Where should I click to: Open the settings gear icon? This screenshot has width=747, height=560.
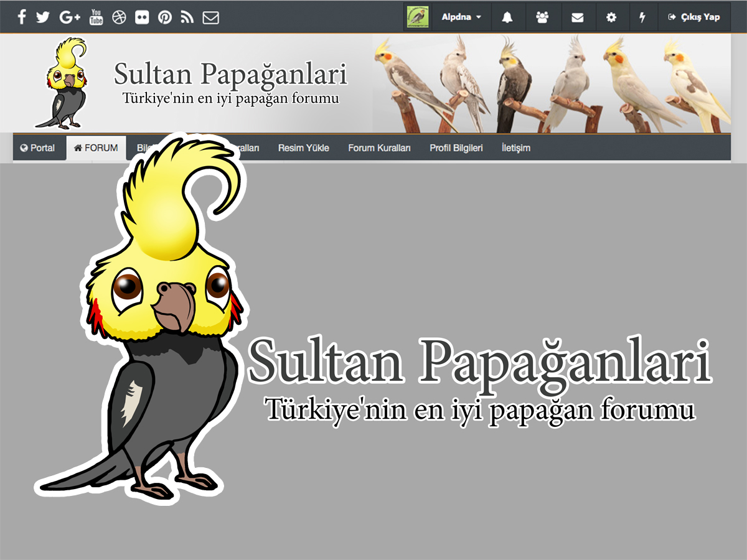611,17
